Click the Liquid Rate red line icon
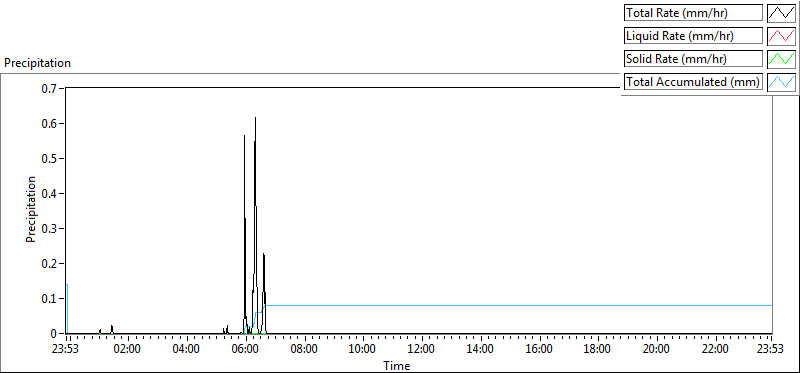 [x=781, y=36]
